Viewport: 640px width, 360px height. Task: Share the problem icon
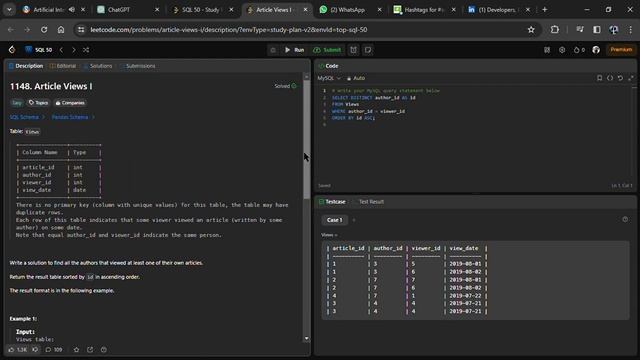[x=90, y=350]
